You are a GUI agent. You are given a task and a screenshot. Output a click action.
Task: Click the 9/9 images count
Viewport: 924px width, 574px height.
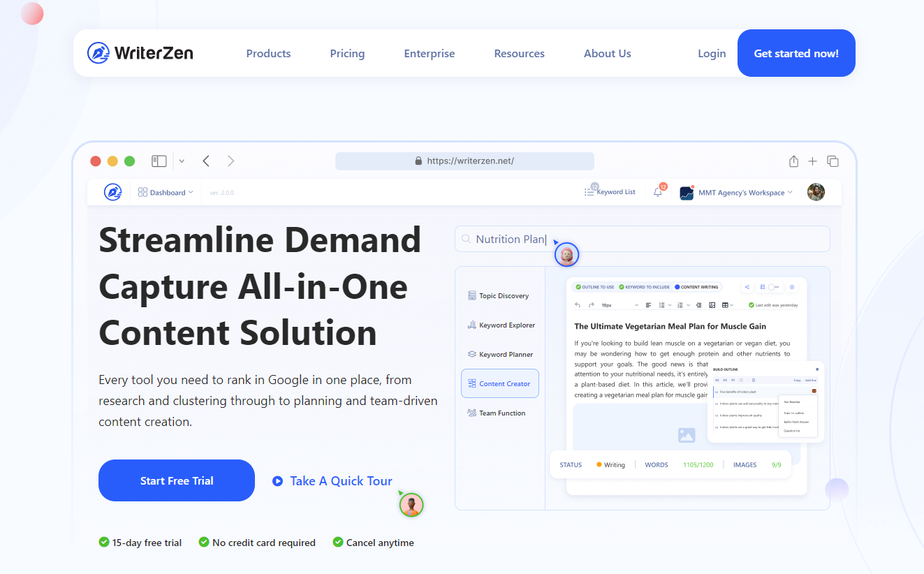776,464
